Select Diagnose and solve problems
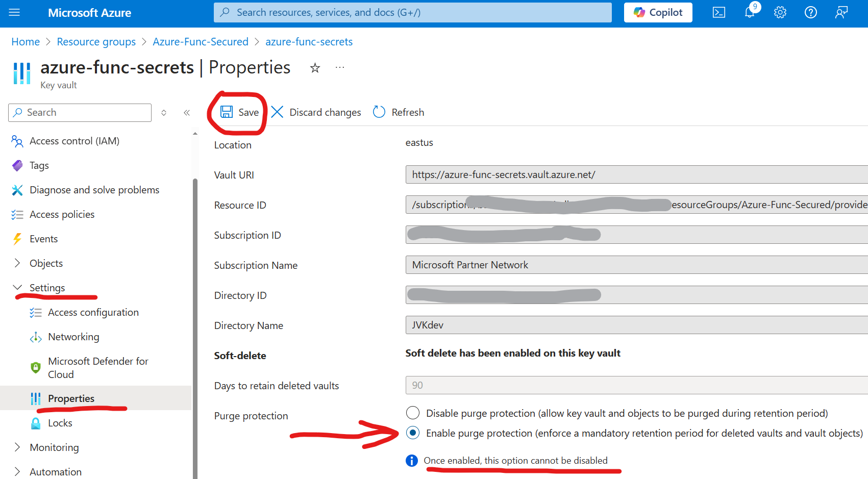868x479 pixels. [94, 189]
